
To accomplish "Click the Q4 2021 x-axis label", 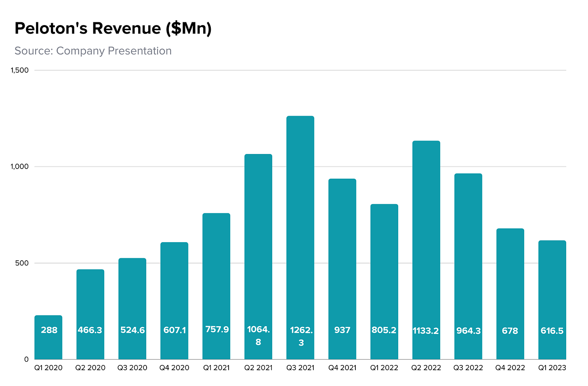I will point(342,368).
